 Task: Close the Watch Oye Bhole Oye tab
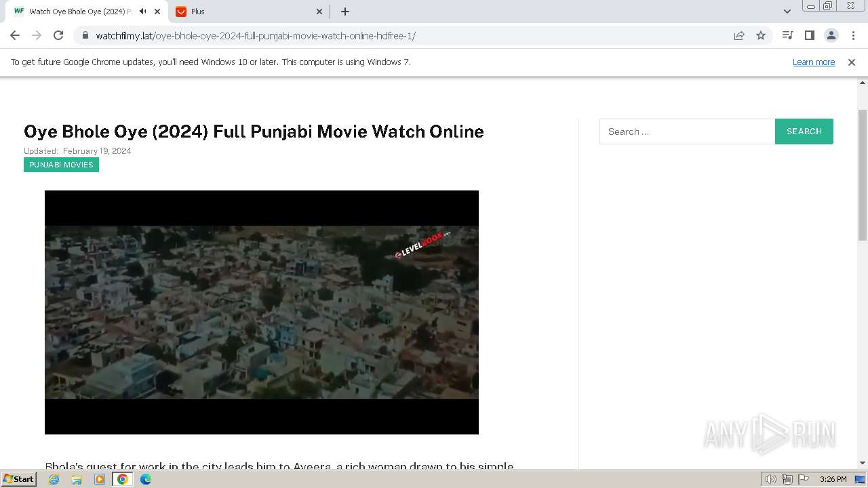tap(157, 12)
